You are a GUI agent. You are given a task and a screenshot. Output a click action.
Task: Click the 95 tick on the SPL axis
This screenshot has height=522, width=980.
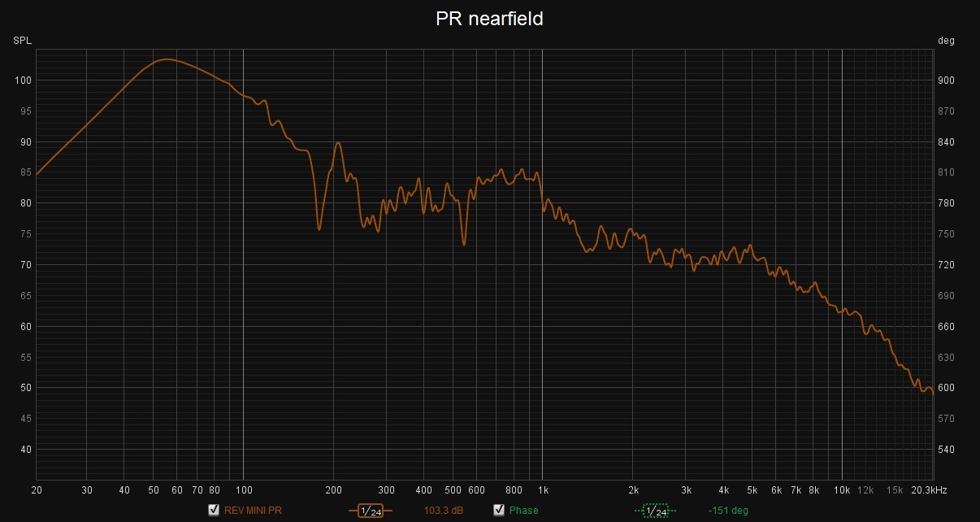(x=25, y=111)
